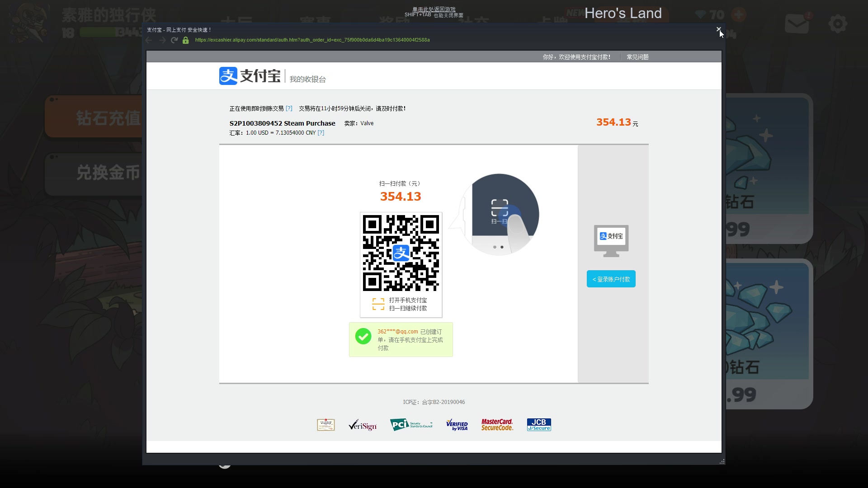Click the Alipay logo in header

(250, 76)
